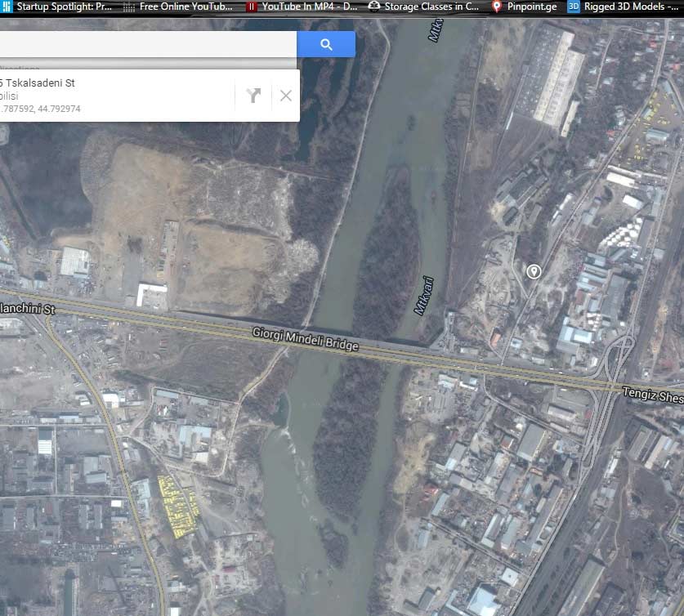This screenshot has width=684, height=616.
Task: Close the Tskalsadeni St info card
Action: tap(286, 96)
